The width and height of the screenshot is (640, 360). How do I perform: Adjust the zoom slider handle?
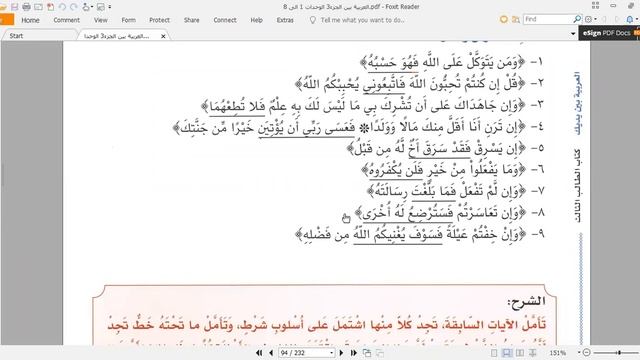pos(619,352)
